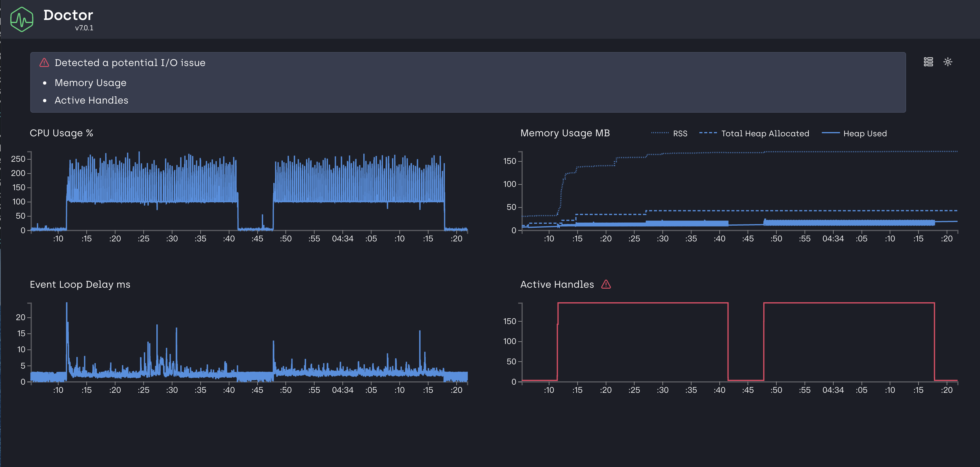Click the Event Loop Delay ms chart title
This screenshot has width=980, height=467.
[80, 284]
